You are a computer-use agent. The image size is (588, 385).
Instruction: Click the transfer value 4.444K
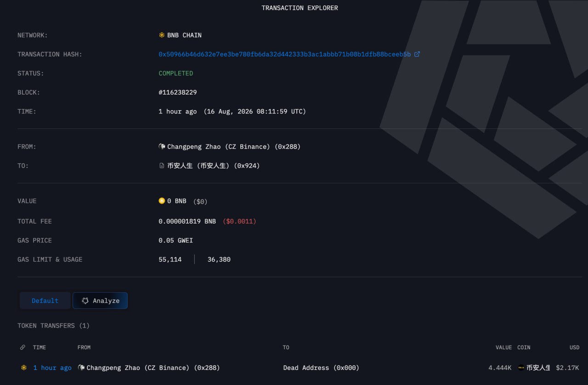pos(500,368)
